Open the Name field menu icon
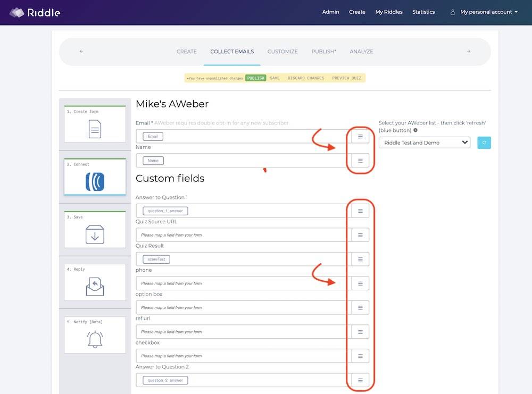 coord(360,161)
